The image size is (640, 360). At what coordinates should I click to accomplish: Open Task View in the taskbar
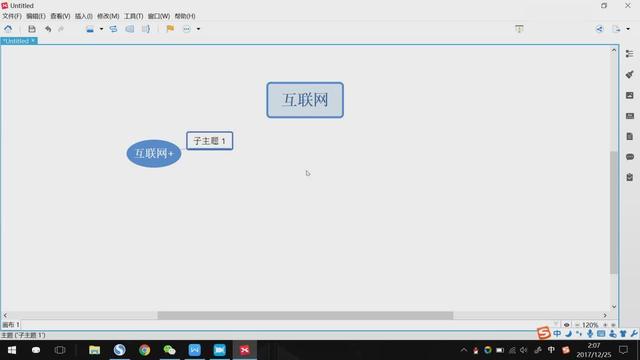(x=60, y=350)
